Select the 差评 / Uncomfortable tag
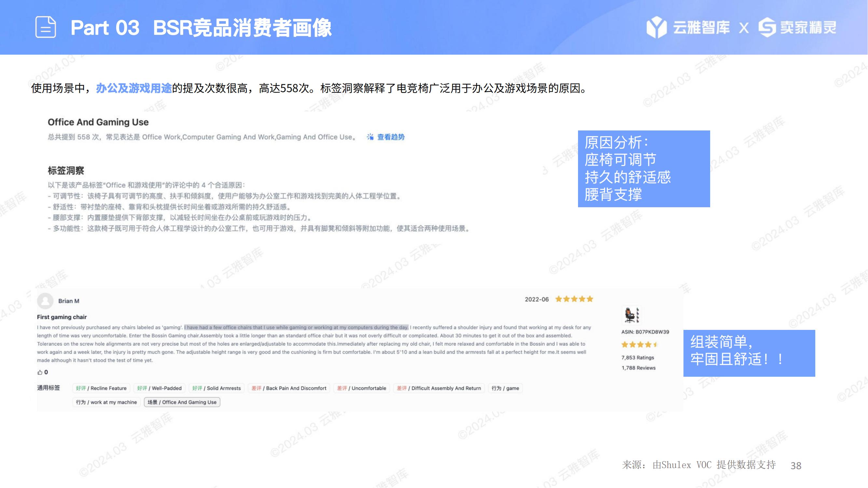 362,388
